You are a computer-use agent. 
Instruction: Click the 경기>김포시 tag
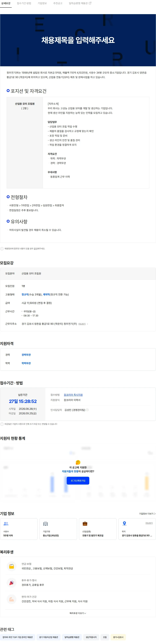(118, 637)
